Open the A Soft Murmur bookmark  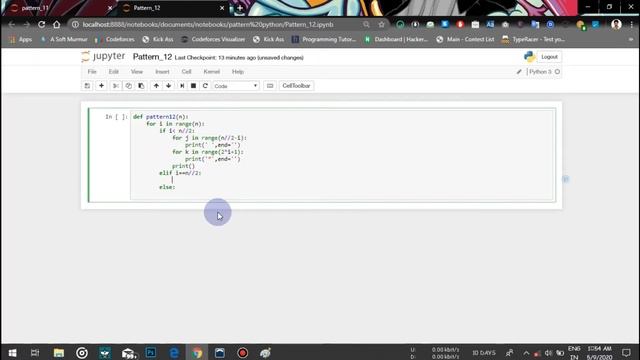coord(64,39)
